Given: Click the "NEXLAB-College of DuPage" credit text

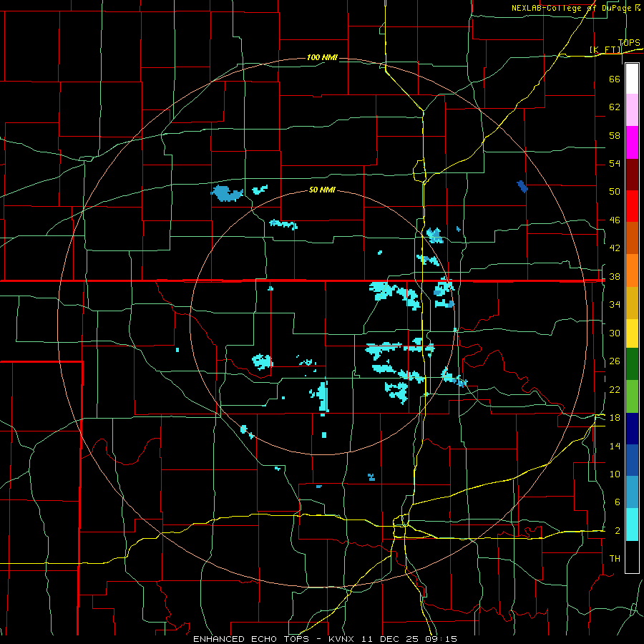Looking at the screenshot, I should (x=572, y=8).
